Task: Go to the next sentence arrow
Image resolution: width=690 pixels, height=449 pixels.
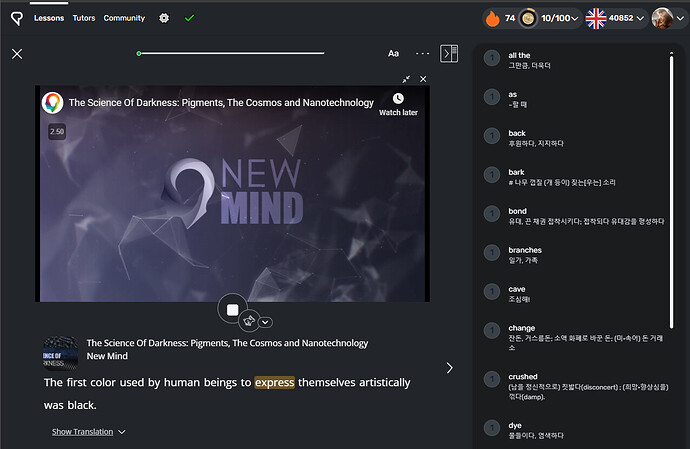Action: point(449,368)
